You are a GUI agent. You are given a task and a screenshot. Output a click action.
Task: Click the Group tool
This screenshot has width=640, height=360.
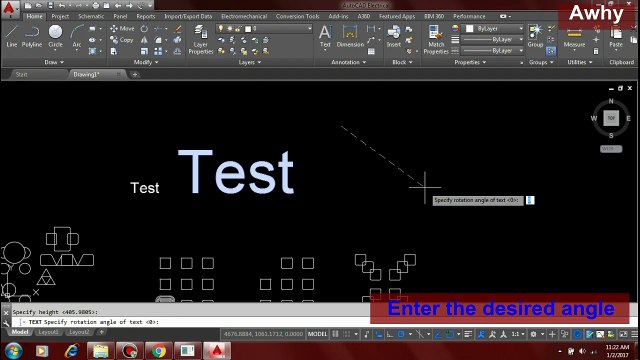click(x=535, y=36)
